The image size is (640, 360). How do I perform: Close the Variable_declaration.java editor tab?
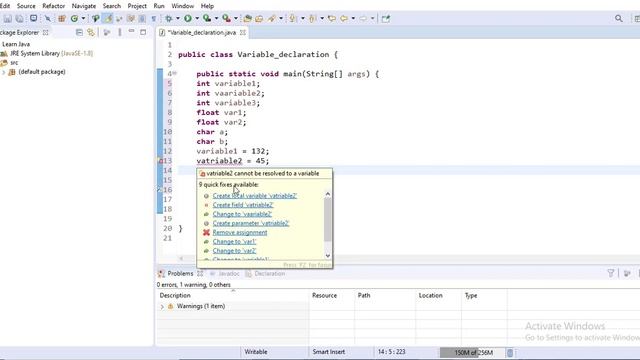click(243, 32)
